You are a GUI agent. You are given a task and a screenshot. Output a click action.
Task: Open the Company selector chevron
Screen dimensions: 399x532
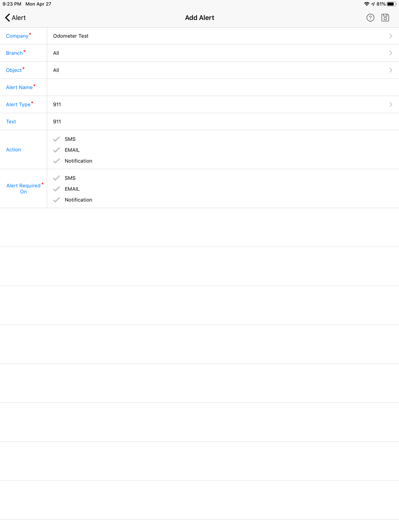[391, 36]
